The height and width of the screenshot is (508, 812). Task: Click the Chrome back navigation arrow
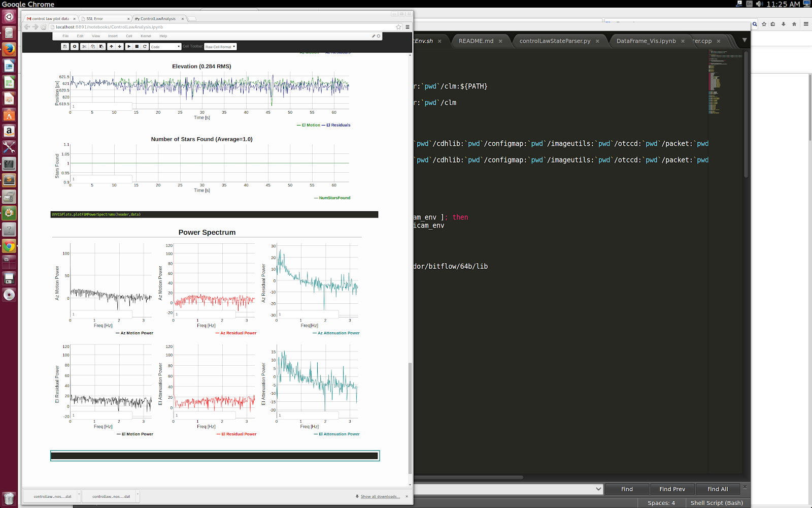click(x=27, y=27)
